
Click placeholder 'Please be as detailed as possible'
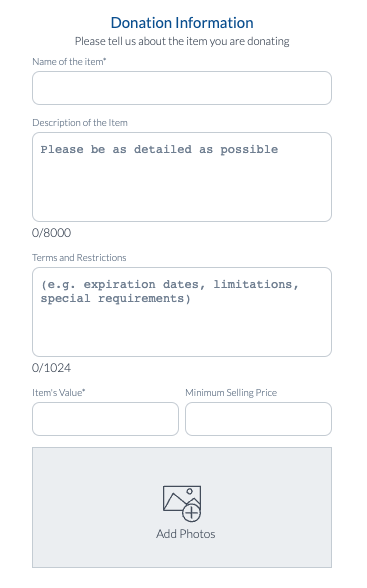tap(159, 150)
